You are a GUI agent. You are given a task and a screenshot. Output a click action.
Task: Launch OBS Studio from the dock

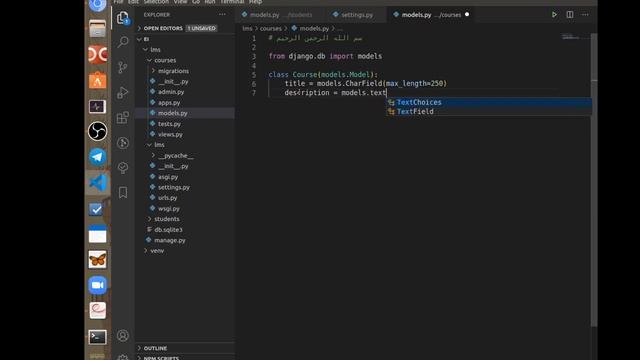click(x=97, y=131)
